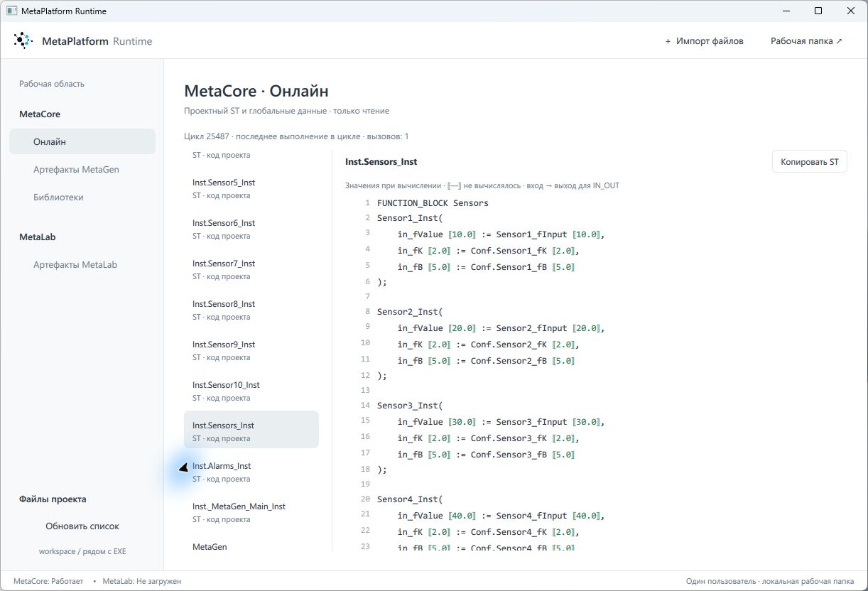This screenshot has height=591, width=868.
Task: Click the line with Conf.Sensor3_fB
Action: coord(487,455)
